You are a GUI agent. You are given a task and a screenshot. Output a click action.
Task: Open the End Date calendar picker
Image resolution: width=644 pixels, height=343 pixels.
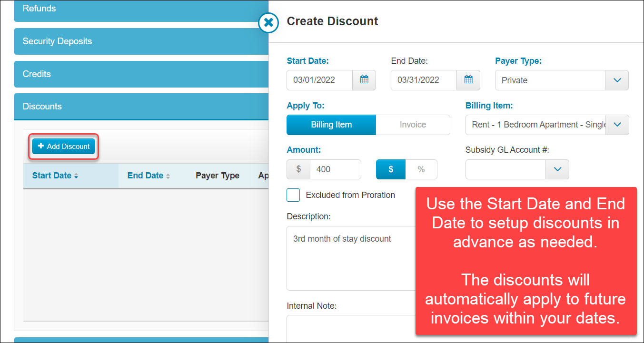[x=468, y=80]
